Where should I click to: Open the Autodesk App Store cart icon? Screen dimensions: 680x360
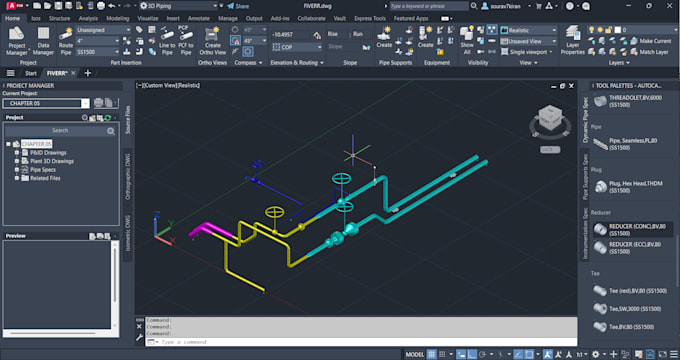click(539, 6)
